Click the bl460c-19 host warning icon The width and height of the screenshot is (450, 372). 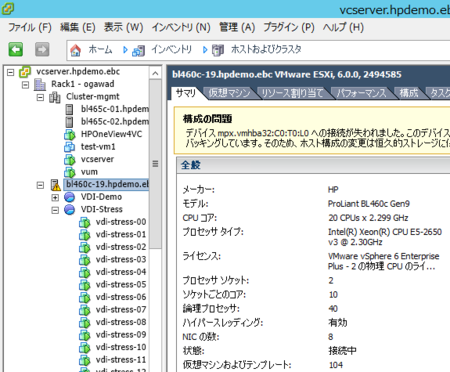click(x=55, y=185)
